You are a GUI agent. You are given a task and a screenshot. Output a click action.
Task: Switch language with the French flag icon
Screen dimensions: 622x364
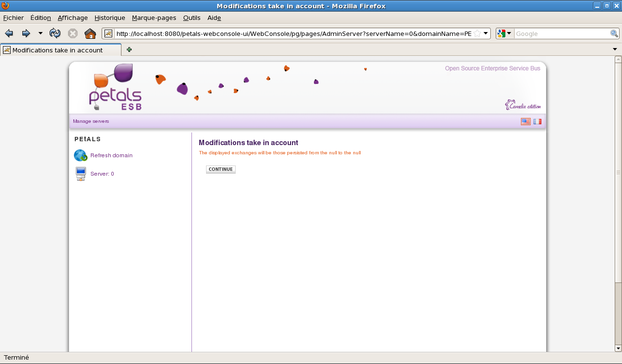pos(537,121)
